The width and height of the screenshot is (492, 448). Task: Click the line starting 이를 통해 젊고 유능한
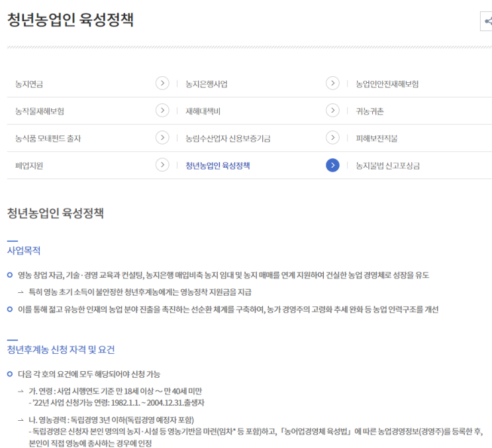[228, 309]
